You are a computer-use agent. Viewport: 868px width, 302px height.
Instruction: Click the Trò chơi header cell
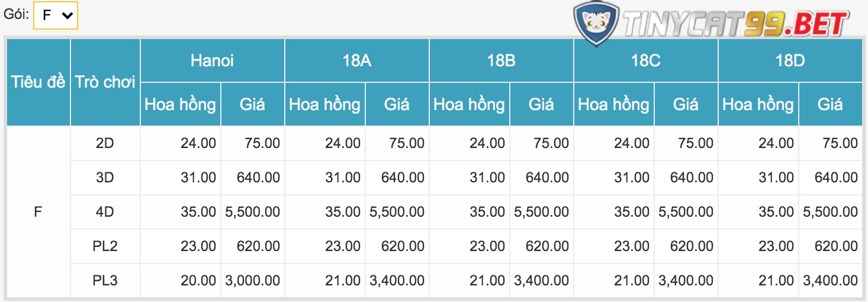pos(105,82)
